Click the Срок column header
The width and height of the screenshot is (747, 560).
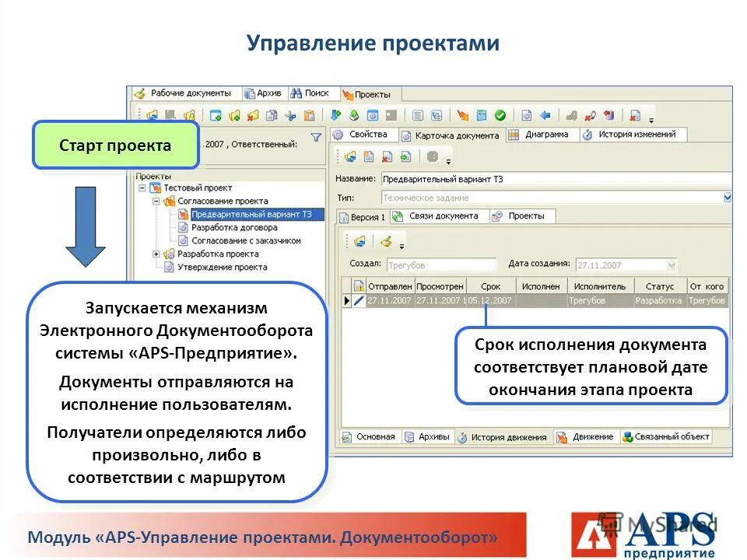point(491,287)
